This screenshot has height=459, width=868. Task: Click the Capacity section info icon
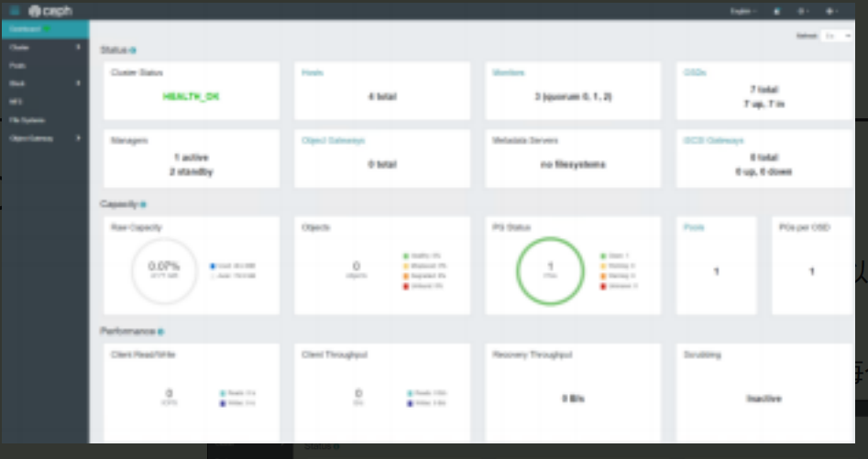point(143,204)
